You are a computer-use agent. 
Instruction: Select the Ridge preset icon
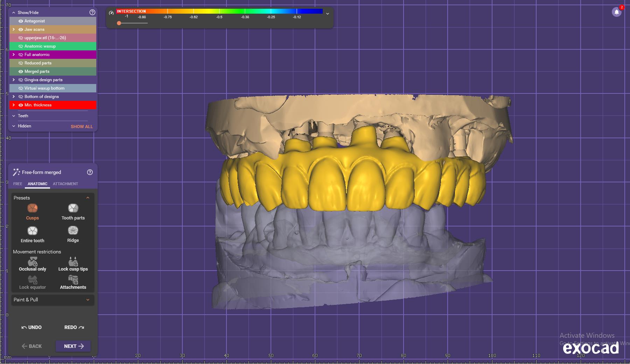(x=73, y=231)
